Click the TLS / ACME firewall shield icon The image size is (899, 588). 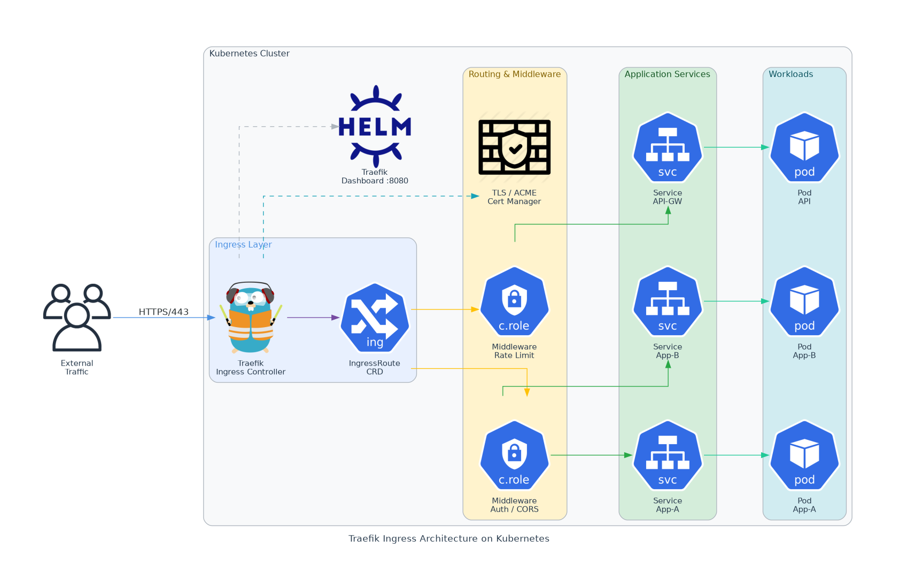point(514,147)
